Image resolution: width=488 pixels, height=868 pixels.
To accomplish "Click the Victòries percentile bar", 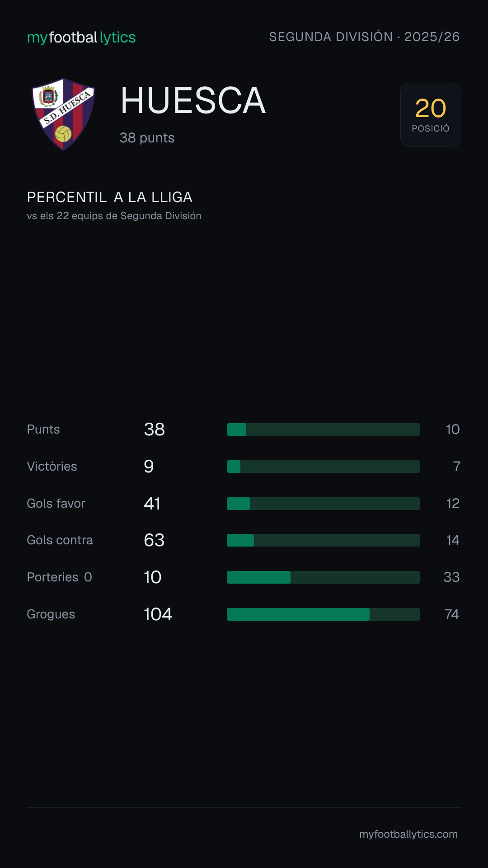I will [x=323, y=467].
